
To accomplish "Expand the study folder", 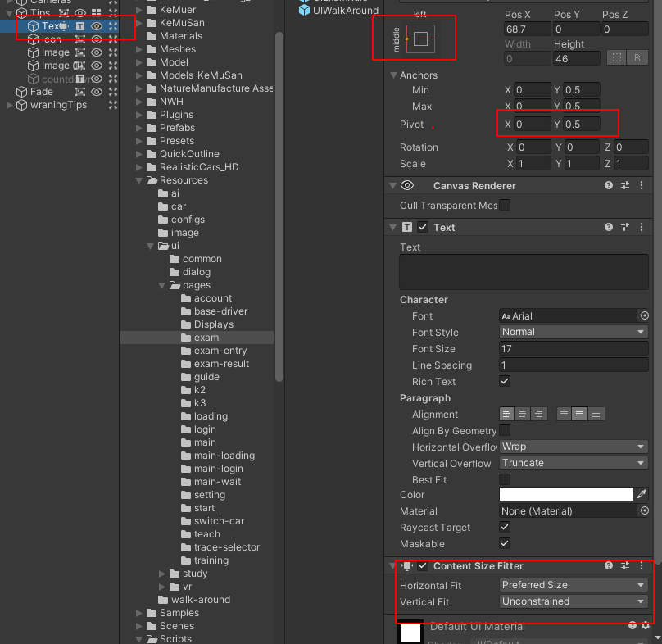I will pyautogui.click(x=162, y=574).
